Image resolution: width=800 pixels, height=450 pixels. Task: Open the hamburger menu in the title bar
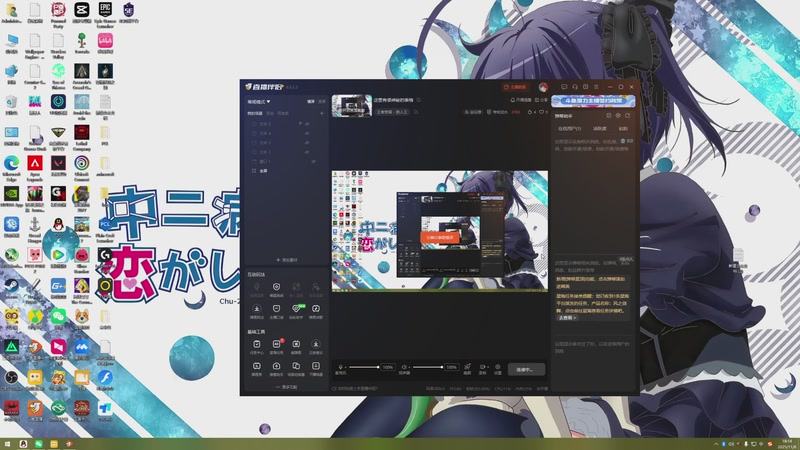596,87
